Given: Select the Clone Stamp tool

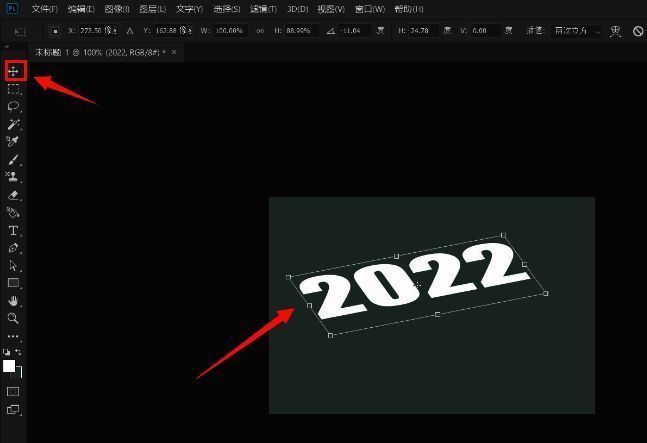Looking at the screenshot, I should coord(13,177).
